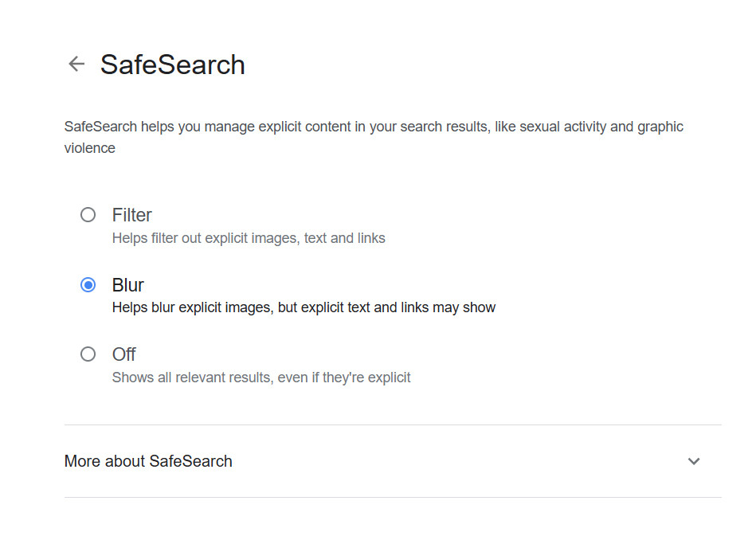Click the "Filter" option label
Screen dimensions: 756x536
click(x=132, y=215)
